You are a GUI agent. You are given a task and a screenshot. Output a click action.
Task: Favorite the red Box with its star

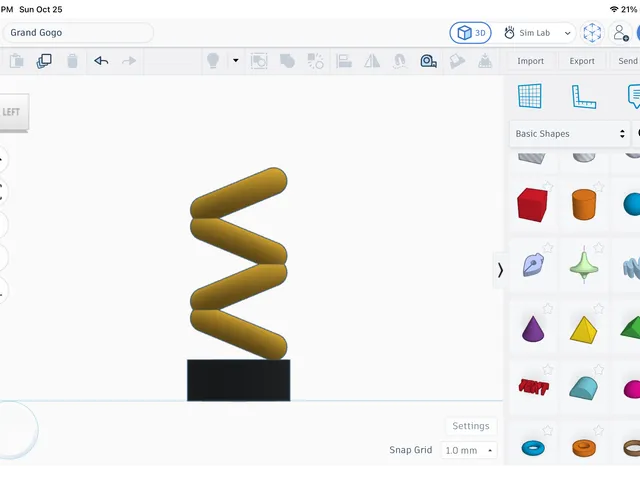[x=548, y=187]
